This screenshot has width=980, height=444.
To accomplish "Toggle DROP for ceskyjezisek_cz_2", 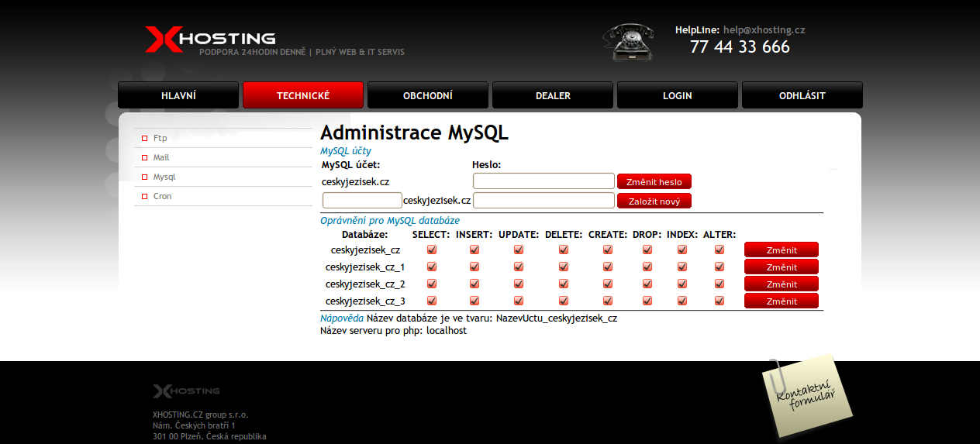I will [647, 284].
